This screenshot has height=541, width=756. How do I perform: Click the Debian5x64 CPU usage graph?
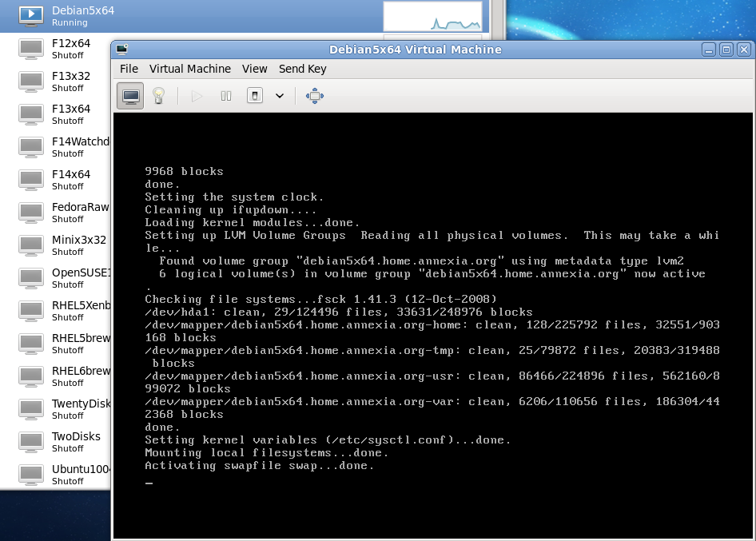tap(432, 16)
